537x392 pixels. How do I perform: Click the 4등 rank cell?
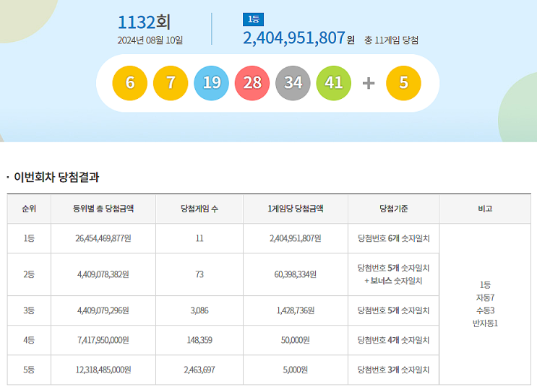pos(29,340)
